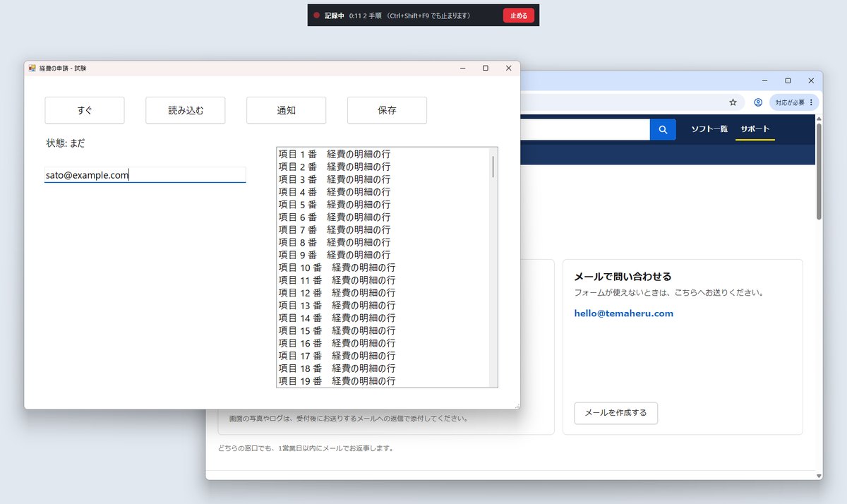
Task: Select list row 項目 14 番
Action: (x=382, y=318)
